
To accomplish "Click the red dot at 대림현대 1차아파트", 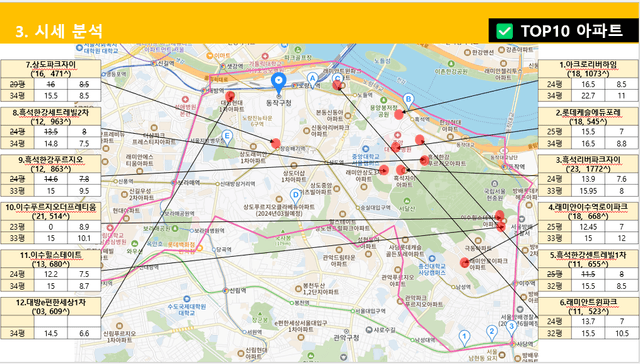I will (x=230, y=96).
